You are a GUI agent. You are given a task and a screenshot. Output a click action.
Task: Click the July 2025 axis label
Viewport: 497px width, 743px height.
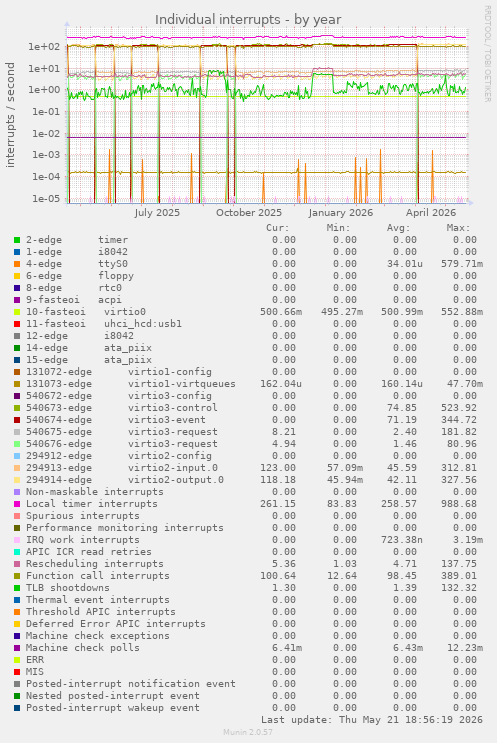tap(157, 213)
